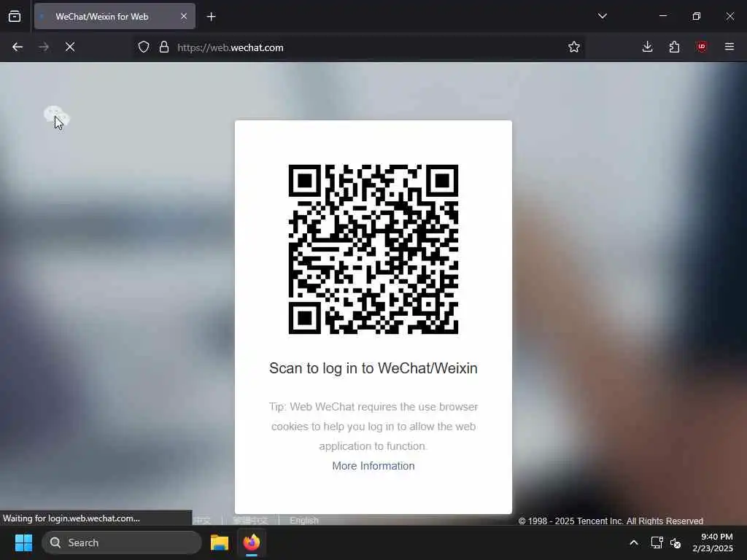Go forward one page
The height and width of the screenshot is (560, 747).
[44, 47]
